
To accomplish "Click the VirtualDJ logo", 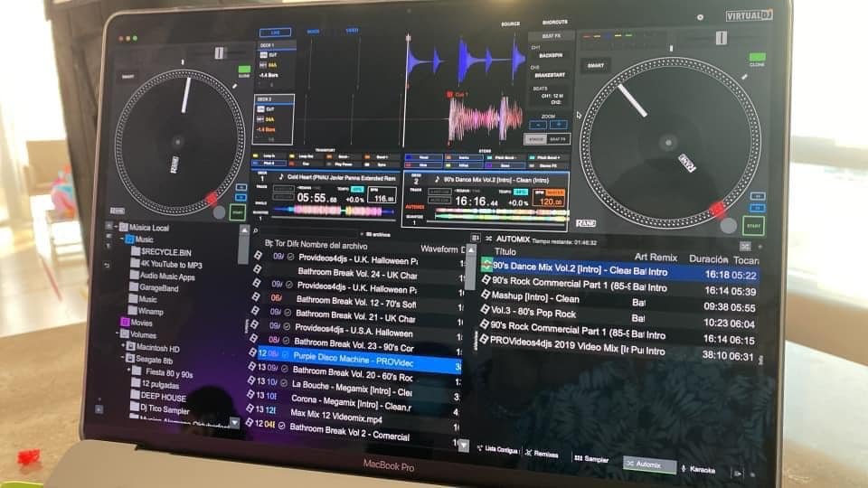I will [x=749, y=15].
